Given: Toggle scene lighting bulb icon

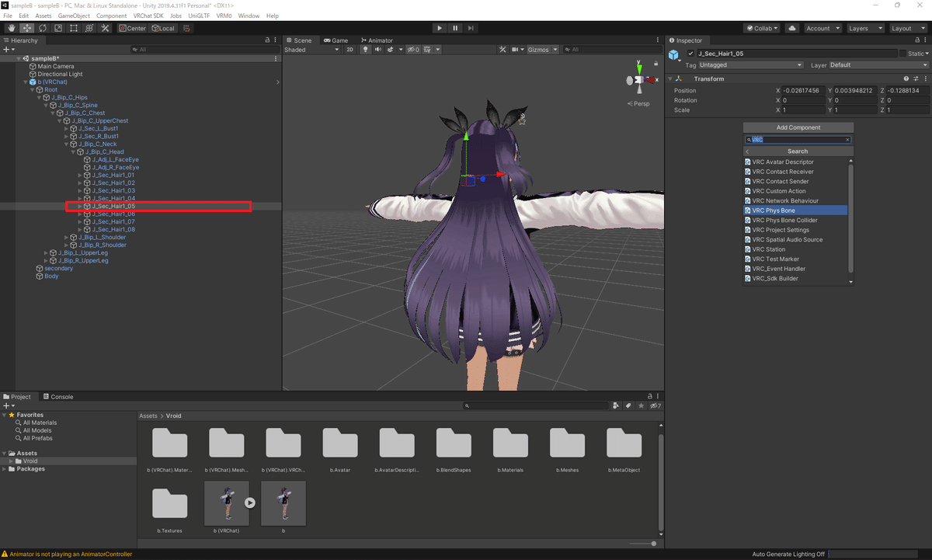Looking at the screenshot, I should pyautogui.click(x=366, y=50).
